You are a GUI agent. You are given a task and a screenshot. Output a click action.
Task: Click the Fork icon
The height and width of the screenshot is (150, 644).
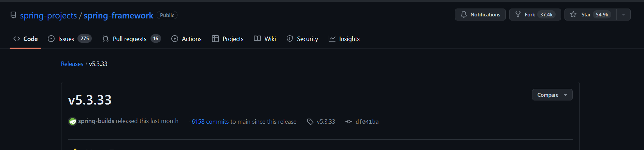(x=518, y=15)
